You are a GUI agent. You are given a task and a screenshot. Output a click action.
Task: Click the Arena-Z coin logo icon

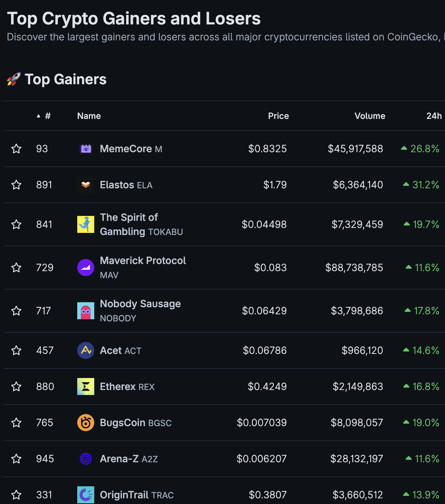click(86, 459)
